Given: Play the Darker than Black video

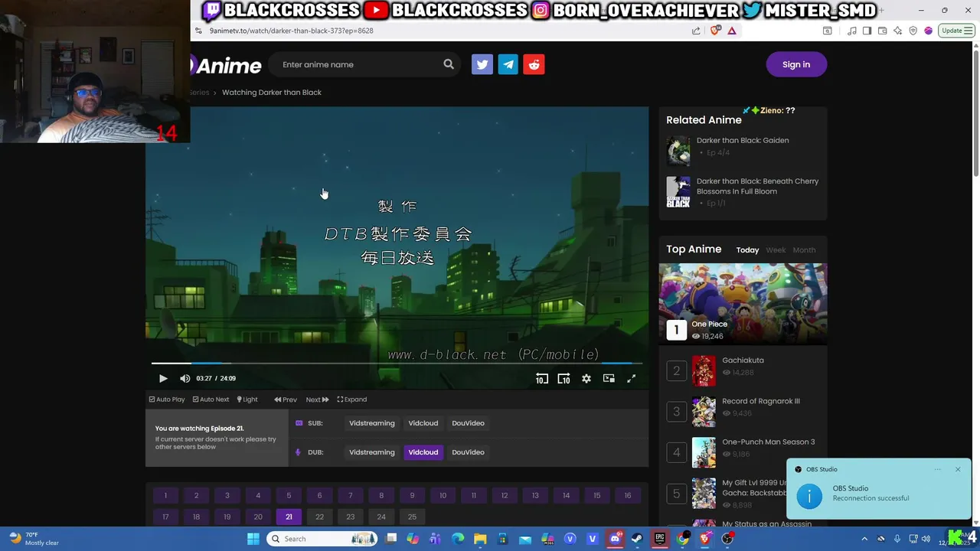Looking at the screenshot, I should point(163,378).
